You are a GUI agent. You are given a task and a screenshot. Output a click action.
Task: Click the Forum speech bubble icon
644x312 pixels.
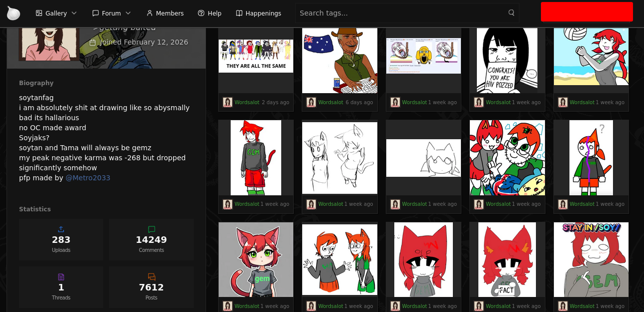click(x=95, y=13)
